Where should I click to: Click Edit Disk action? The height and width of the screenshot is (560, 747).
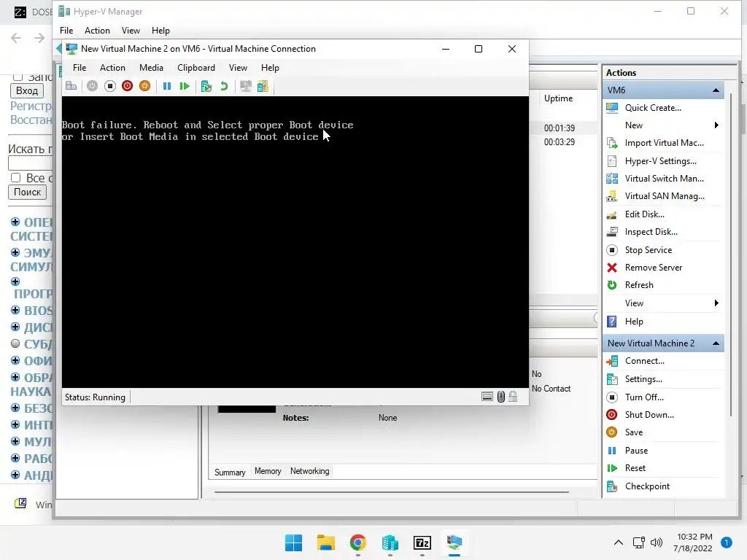click(645, 214)
